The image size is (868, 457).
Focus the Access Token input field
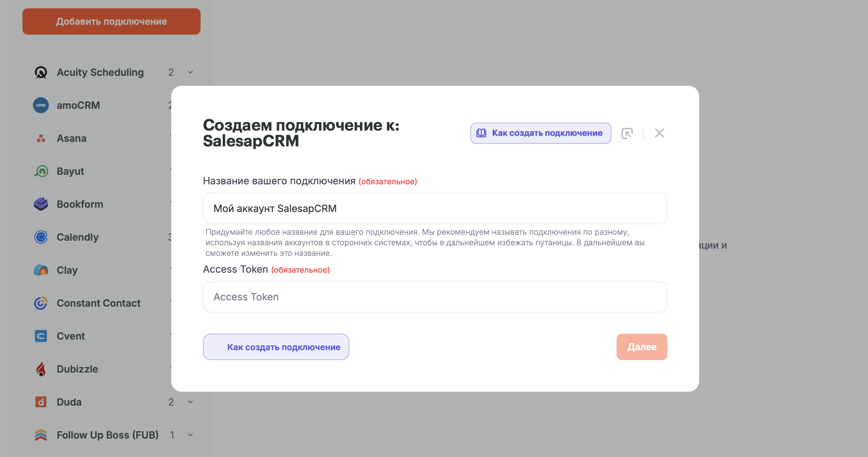pyautogui.click(x=435, y=297)
